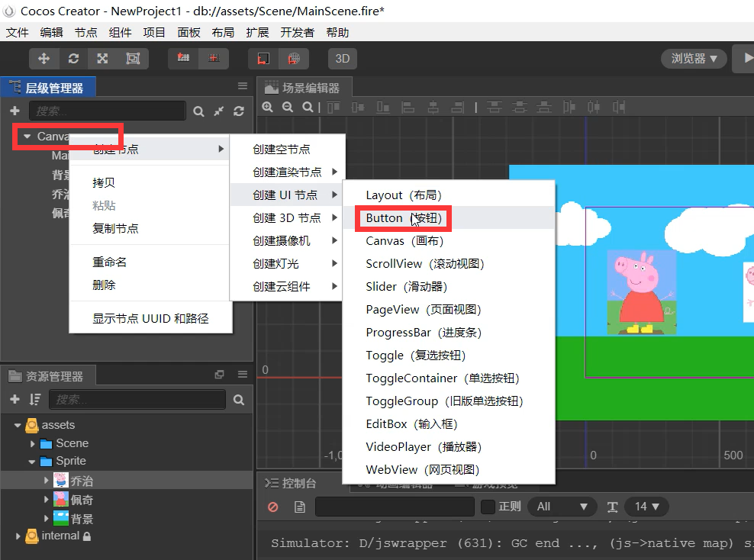The width and height of the screenshot is (754, 560).
Task: Click the clear console icon
Action: coord(272,507)
